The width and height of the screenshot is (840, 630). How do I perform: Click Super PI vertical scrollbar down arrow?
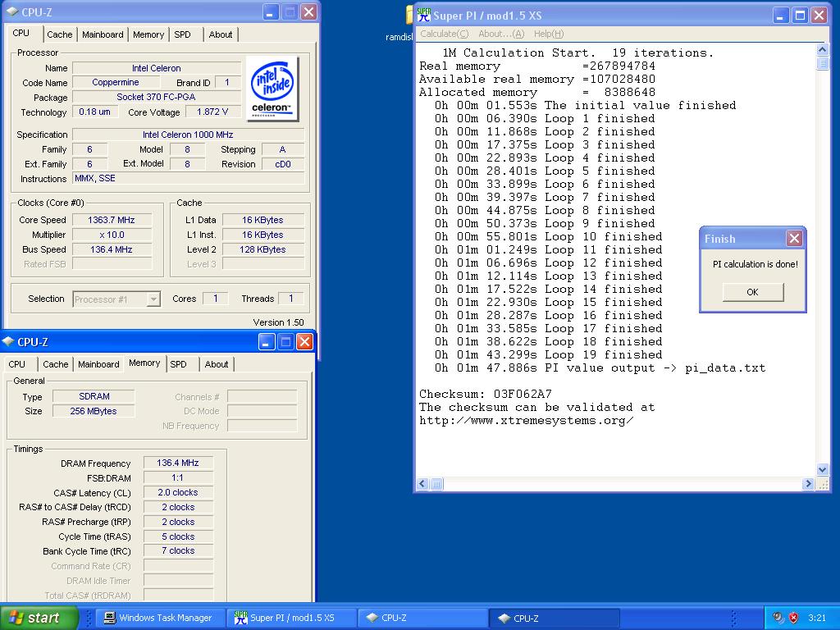[x=822, y=470]
